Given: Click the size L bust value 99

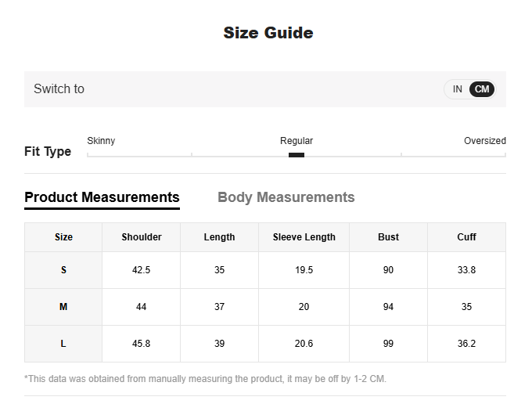Looking at the screenshot, I should pyautogui.click(x=388, y=344).
